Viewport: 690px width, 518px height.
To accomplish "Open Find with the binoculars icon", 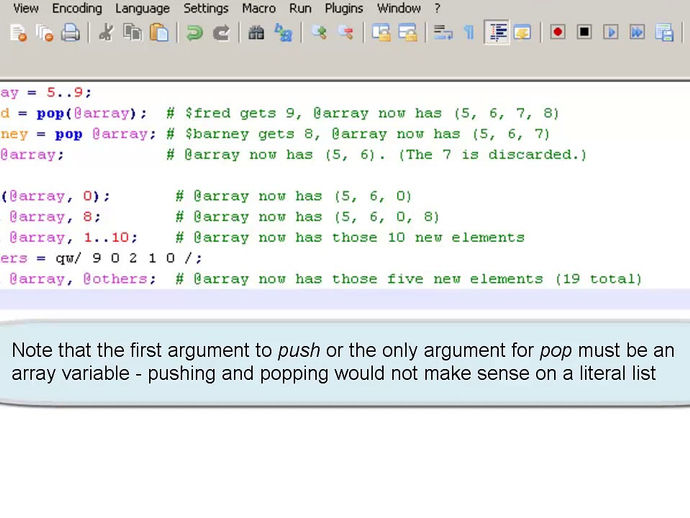I will [x=256, y=33].
